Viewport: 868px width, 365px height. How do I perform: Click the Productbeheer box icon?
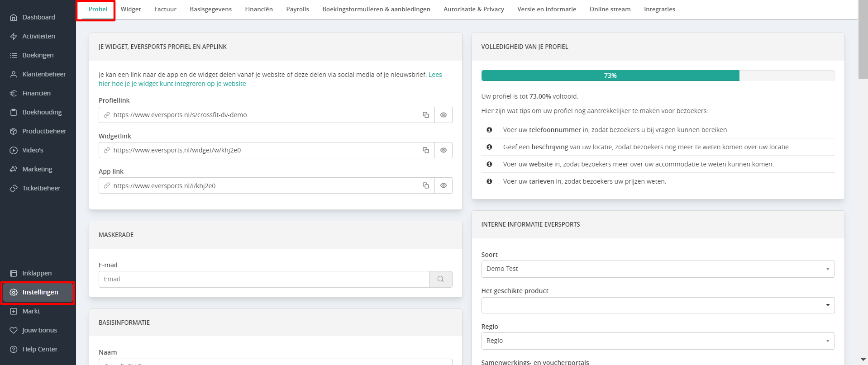14,131
